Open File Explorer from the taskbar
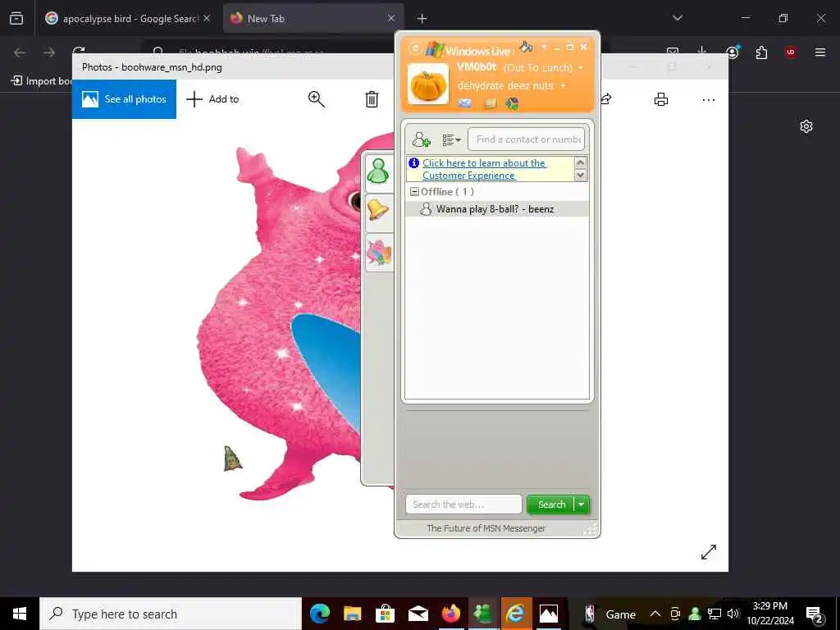The width and height of the screenshot is (840, 630). pos(353,614)
